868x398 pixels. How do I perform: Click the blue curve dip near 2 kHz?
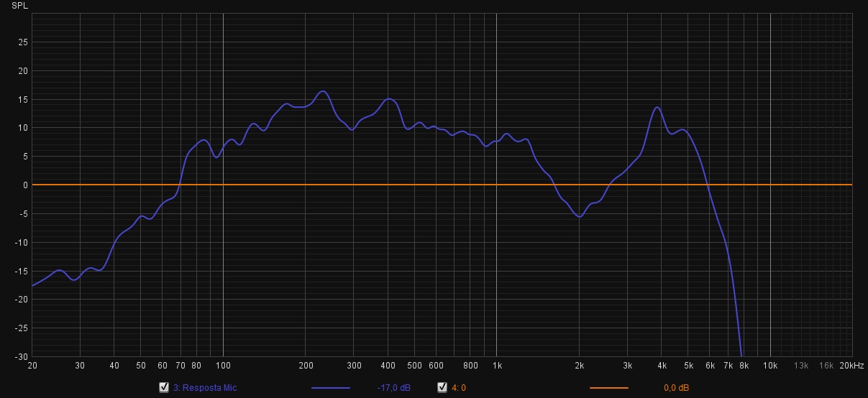(580, 216)
